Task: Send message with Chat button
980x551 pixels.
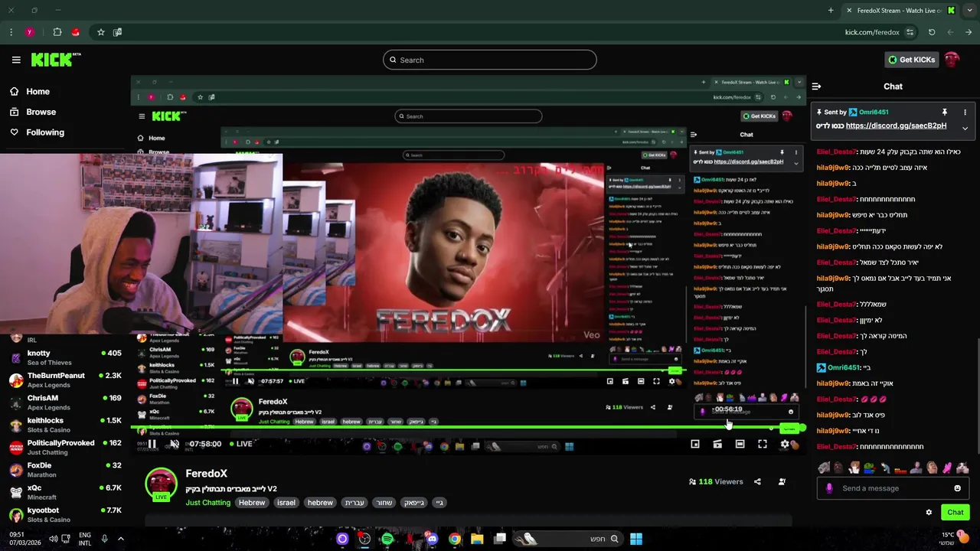Action: pos(955,513)
